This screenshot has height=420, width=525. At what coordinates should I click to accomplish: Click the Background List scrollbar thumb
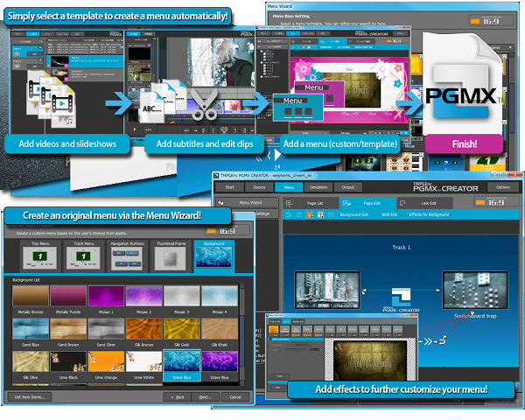(242, 340)
